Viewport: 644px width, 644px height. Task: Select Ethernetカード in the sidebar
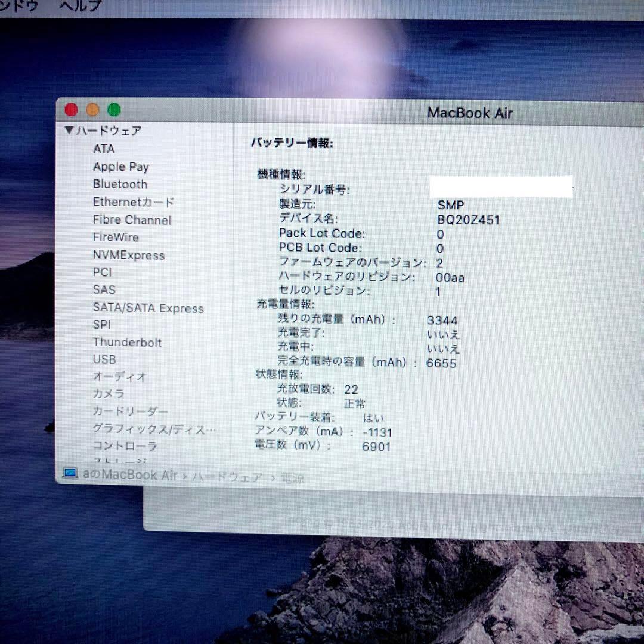[132, 202]
